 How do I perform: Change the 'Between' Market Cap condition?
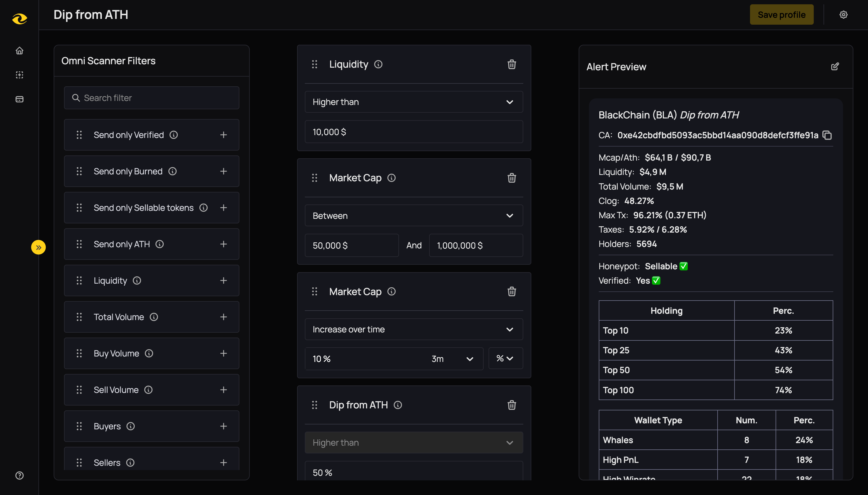pyautogui.click(x=413, y=215)
